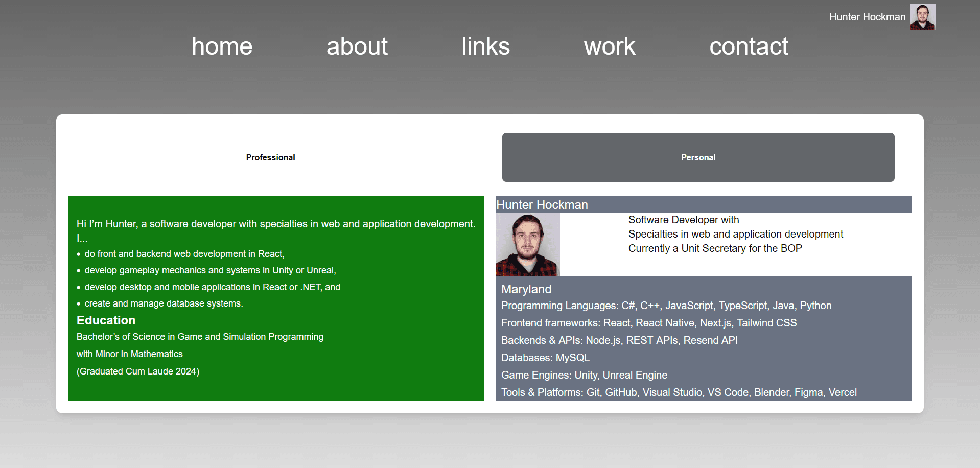Click the Unit Secretary for the BOP line
This screenshot has width=980, height=468.
tap(715, 248)
